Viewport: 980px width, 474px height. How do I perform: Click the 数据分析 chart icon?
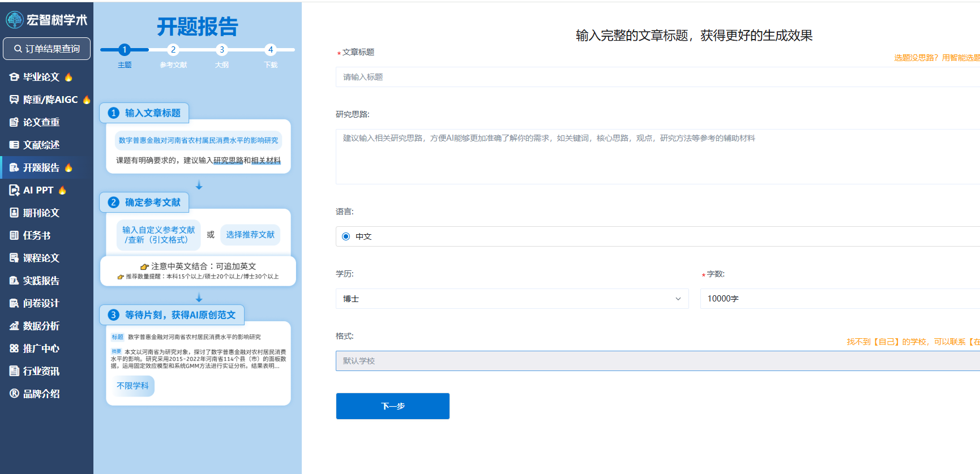pyautogui.click(x=14, y=326)
